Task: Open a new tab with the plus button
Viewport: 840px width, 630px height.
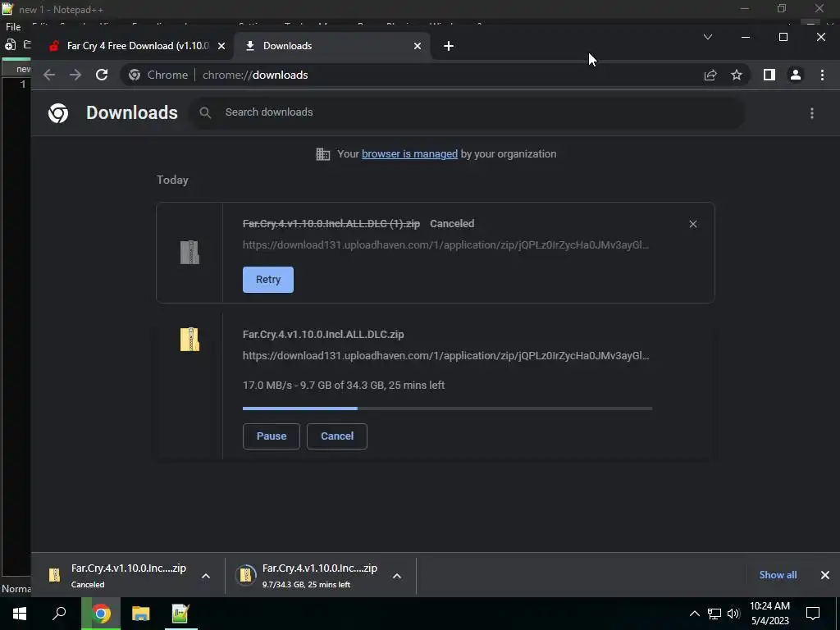Action: [449, 46]
